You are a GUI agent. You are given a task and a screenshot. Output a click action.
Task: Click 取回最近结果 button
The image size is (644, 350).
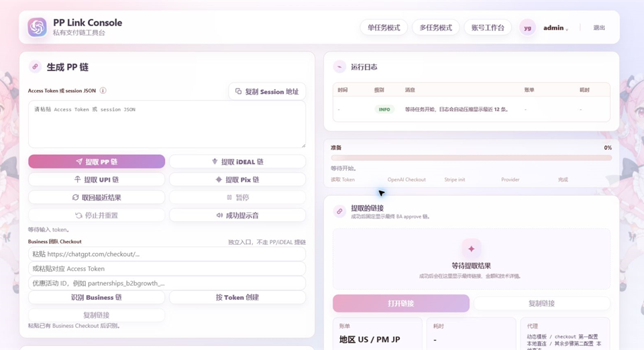[97, 197]
